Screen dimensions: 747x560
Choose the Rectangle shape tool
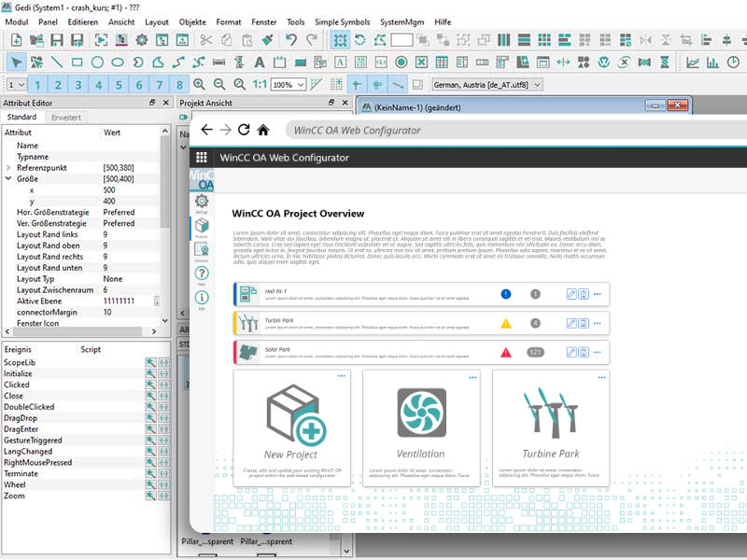78,62
